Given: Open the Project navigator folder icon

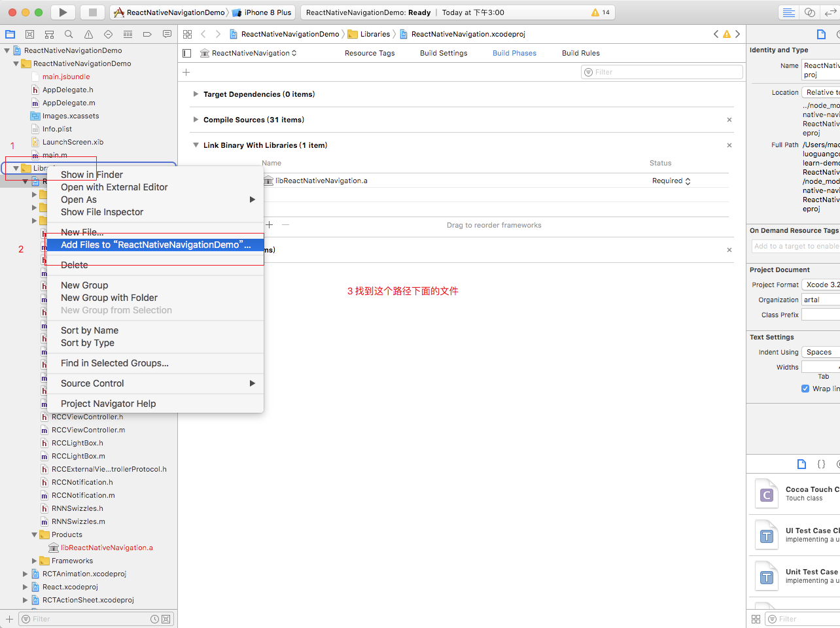Looking at the screenshot, I should coord(10,34).
